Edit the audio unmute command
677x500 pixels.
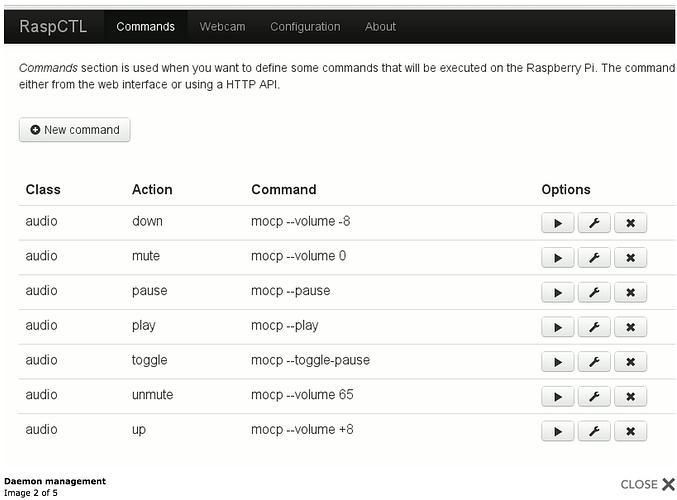pos(594,396)
